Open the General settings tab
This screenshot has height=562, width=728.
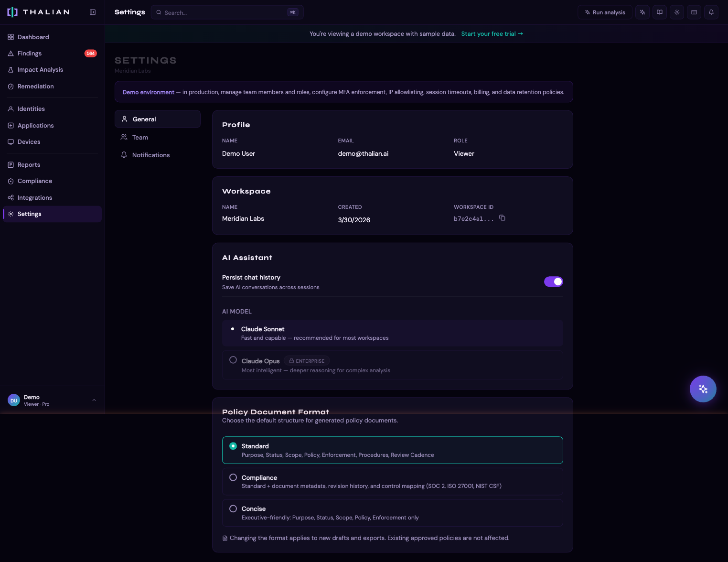click(158, 119)
